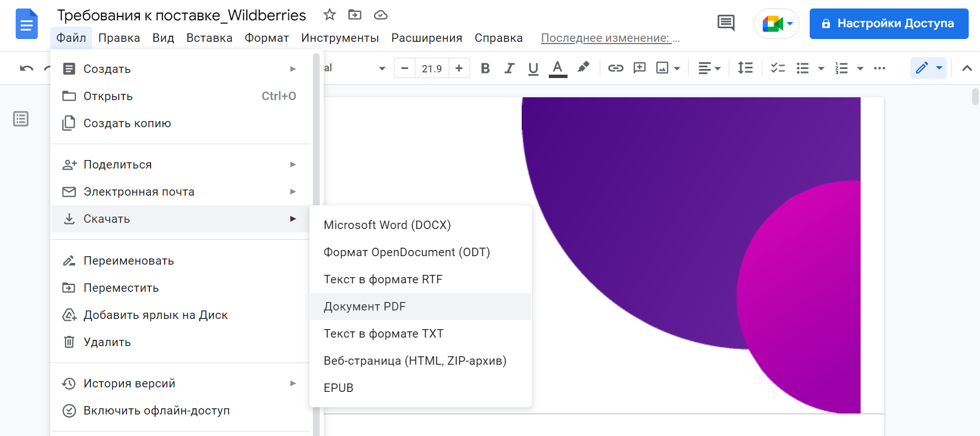The height and width of the screenshot is (436, 980).
Task: Click the highlight color marker icon
Action: point(583,68)
